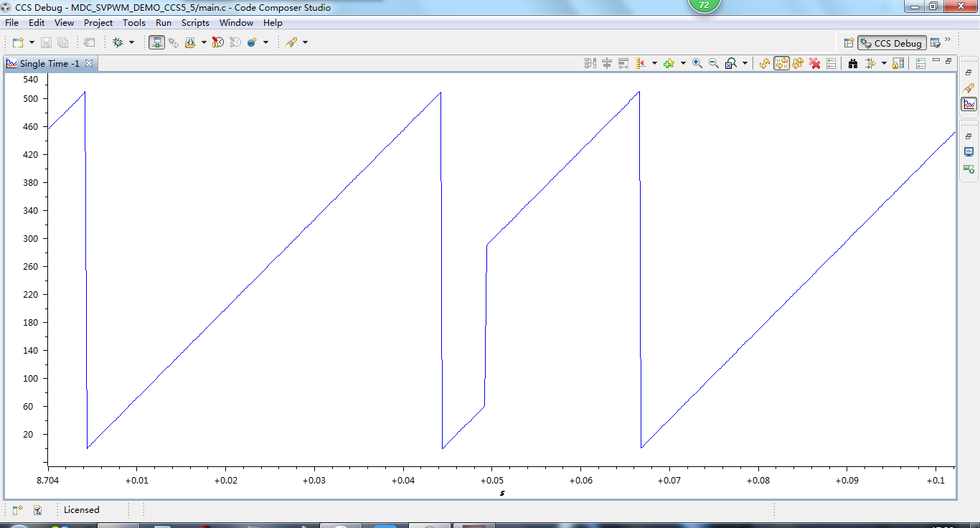Click the '+0.05' time axis label
980x528 pixels.
(x=491, y=480)
